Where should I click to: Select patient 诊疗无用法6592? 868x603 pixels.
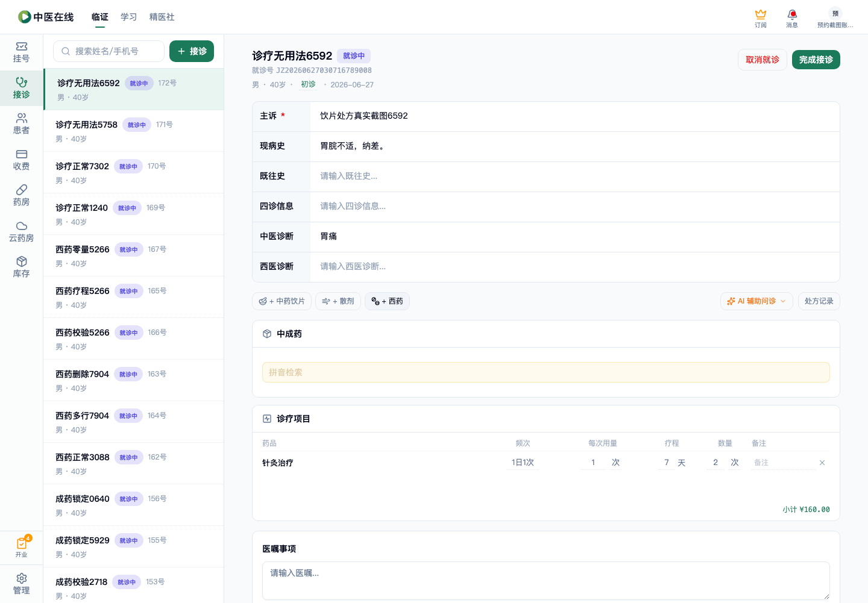click(x=134, y=89)
